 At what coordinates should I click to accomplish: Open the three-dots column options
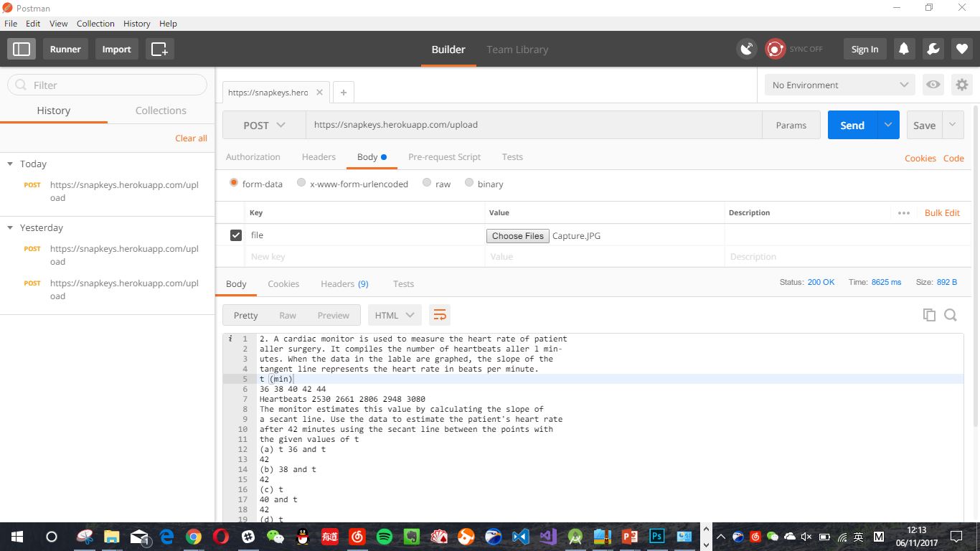pyautogui.click(x=903, y=213)
